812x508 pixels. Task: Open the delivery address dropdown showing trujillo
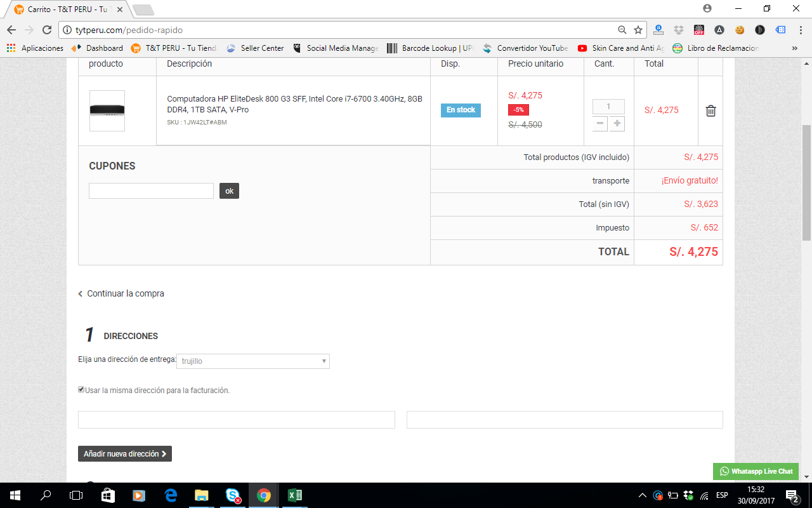point(253,361)
